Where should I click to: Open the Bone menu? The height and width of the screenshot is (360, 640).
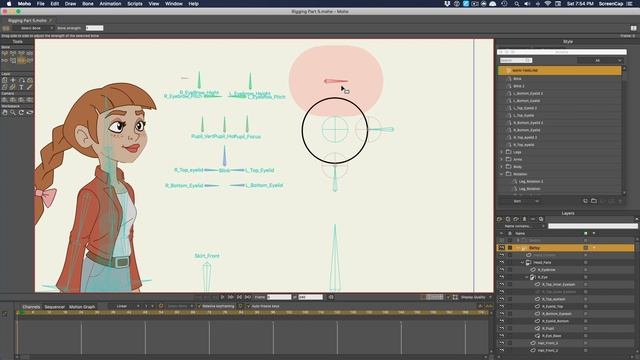pyautogui.click(x=88, y=4)
